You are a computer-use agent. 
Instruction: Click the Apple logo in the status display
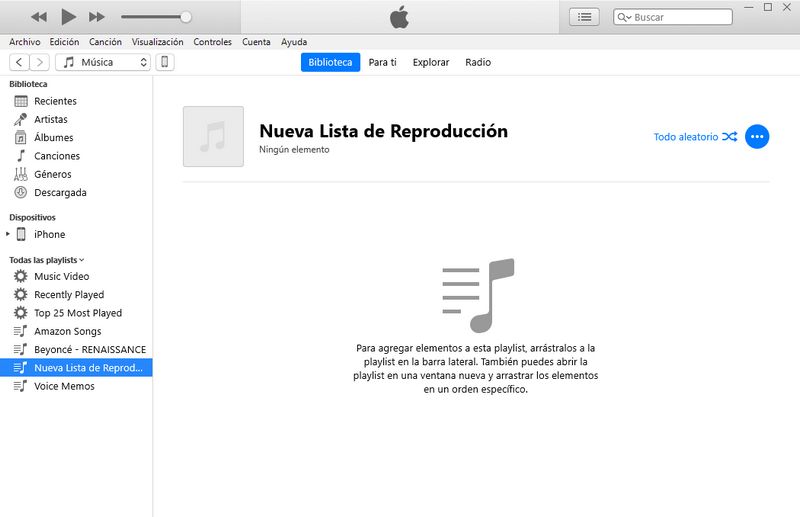click(x=399, y=17)
